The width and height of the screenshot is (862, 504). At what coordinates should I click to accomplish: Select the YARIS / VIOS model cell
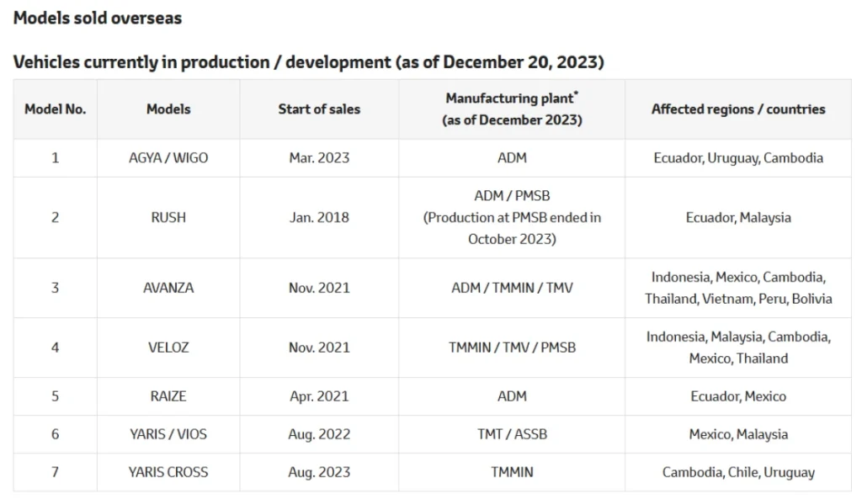point(168,434)
